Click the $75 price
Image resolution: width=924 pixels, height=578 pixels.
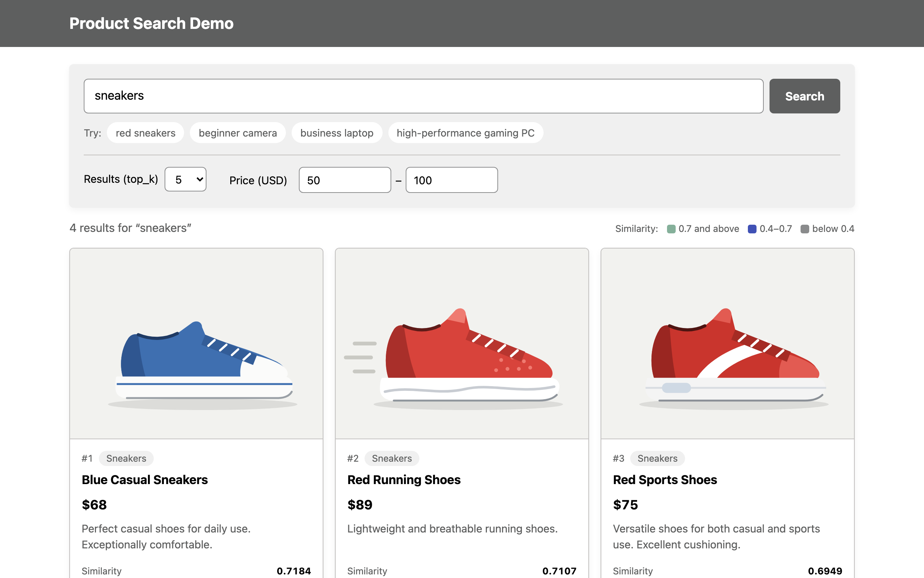(626, 505)
